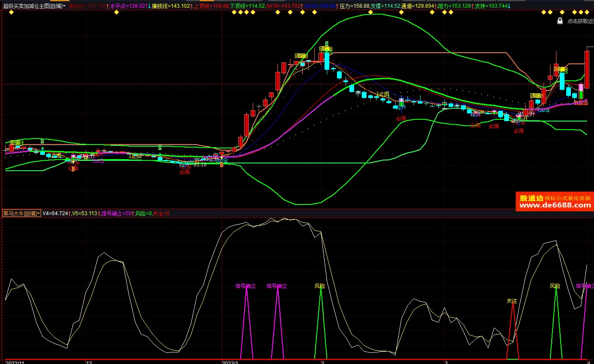This screenshot has height=364, width=594.
Task: Select the first magenta 信号确立 signal label
Action: (x=245, y=286)
